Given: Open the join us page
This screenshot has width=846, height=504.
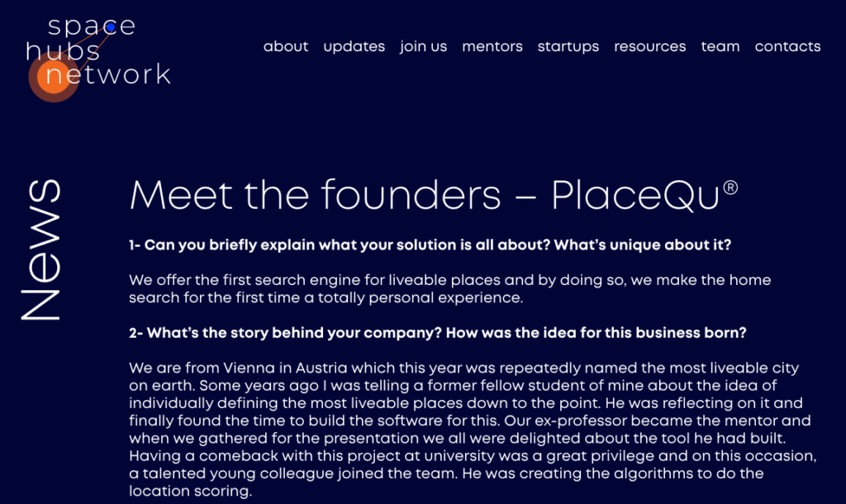Looking at the screenshot, I should (x=424, y=47).
